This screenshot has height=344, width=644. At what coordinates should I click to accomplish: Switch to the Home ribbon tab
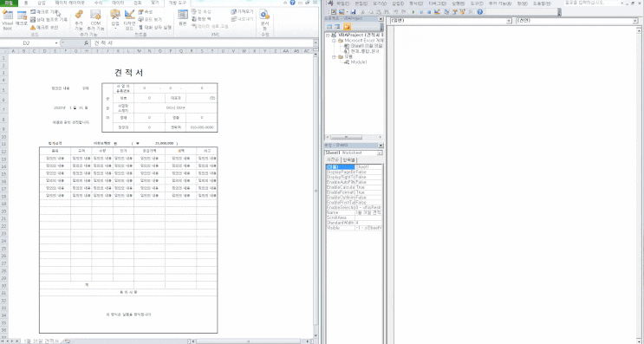(x=26, y=3)
